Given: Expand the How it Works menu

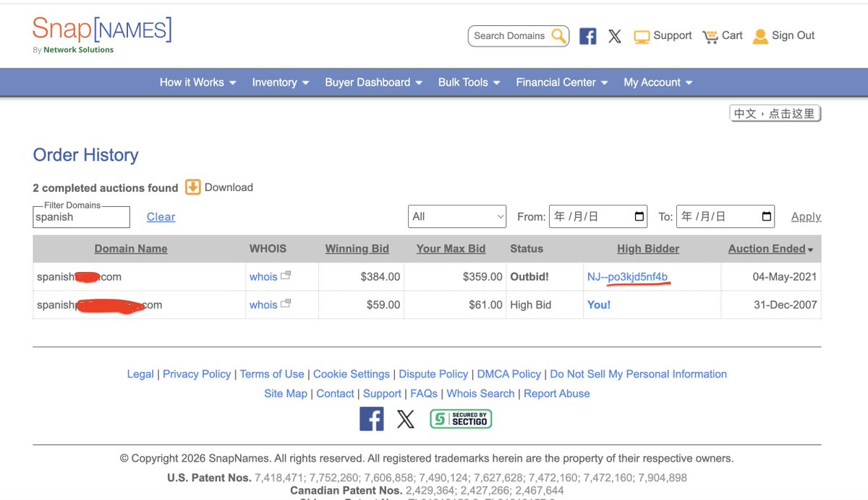Looking at the screenshot, I should 198,82.
